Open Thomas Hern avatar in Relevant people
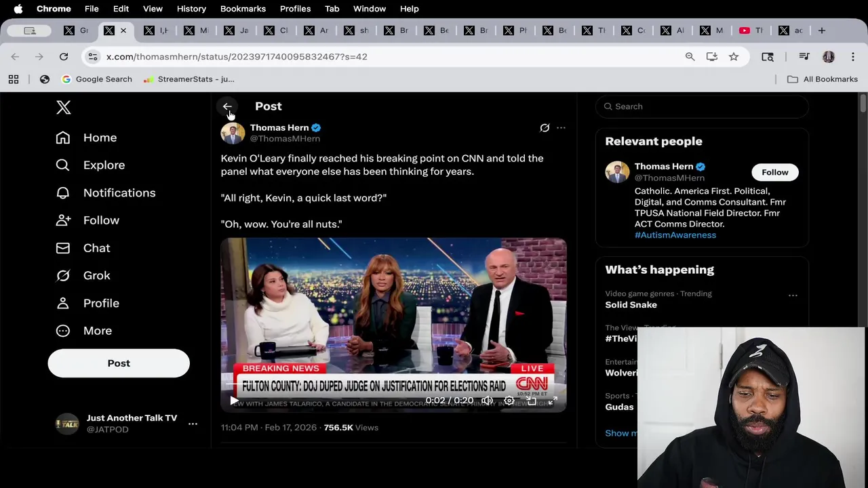This screenshot has width=868, height=488. (617, 172)
